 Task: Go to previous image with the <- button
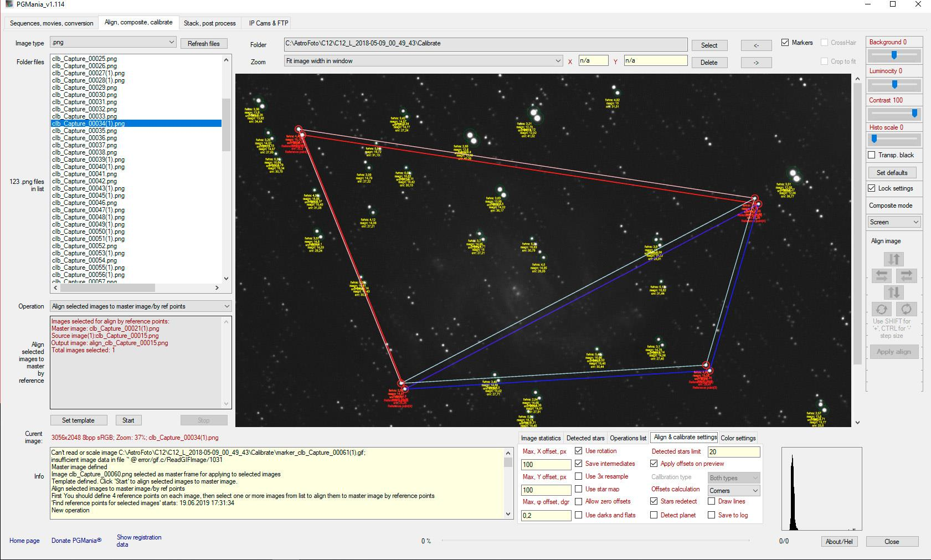pos(756,45)
